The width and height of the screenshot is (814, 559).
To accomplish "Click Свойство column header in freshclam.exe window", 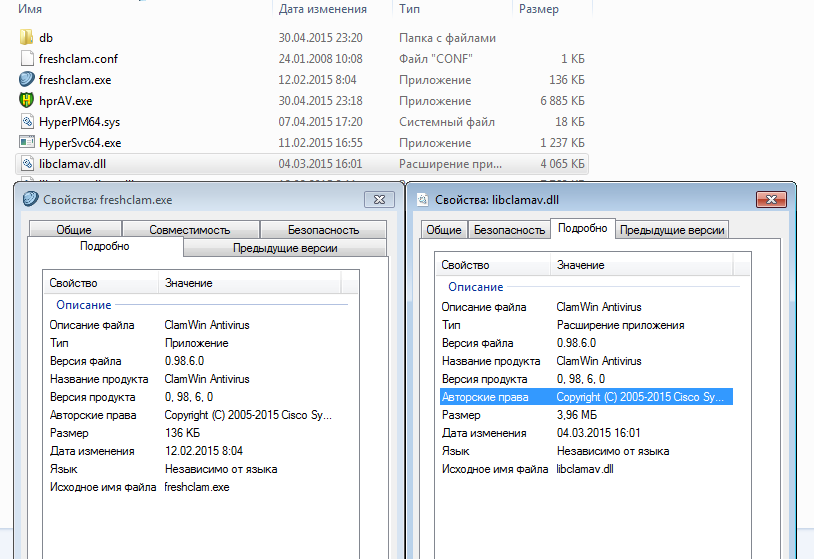I will click(x=101, y=283).
